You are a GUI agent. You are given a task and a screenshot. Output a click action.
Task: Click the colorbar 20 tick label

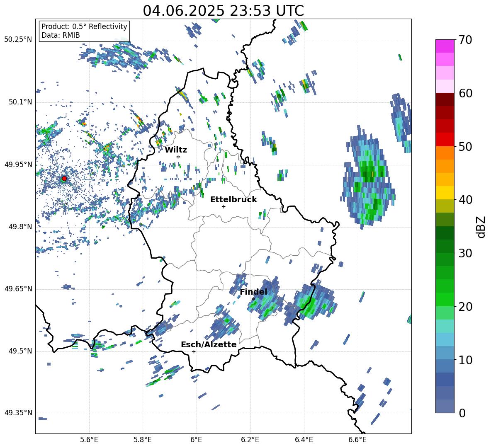tap(465, 306)
